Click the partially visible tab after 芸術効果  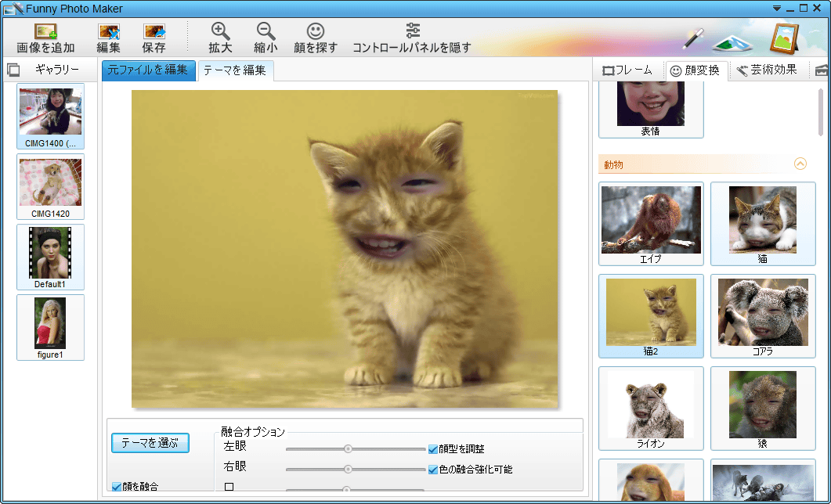coord(821,70)
